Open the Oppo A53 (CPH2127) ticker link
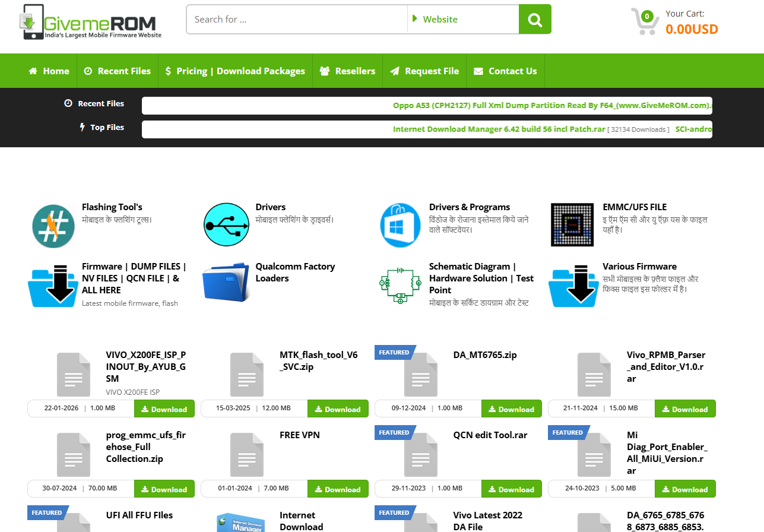 coord(552,106)
